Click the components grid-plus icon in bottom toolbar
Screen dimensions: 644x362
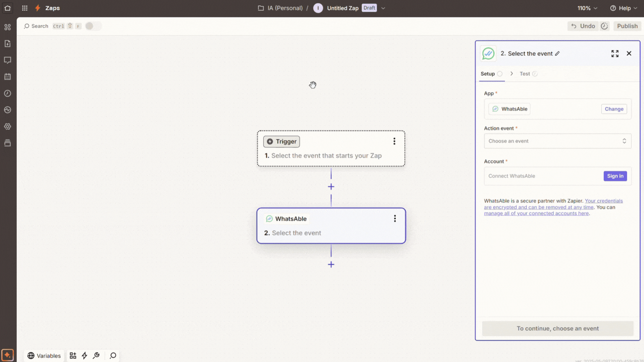point(73,356)
